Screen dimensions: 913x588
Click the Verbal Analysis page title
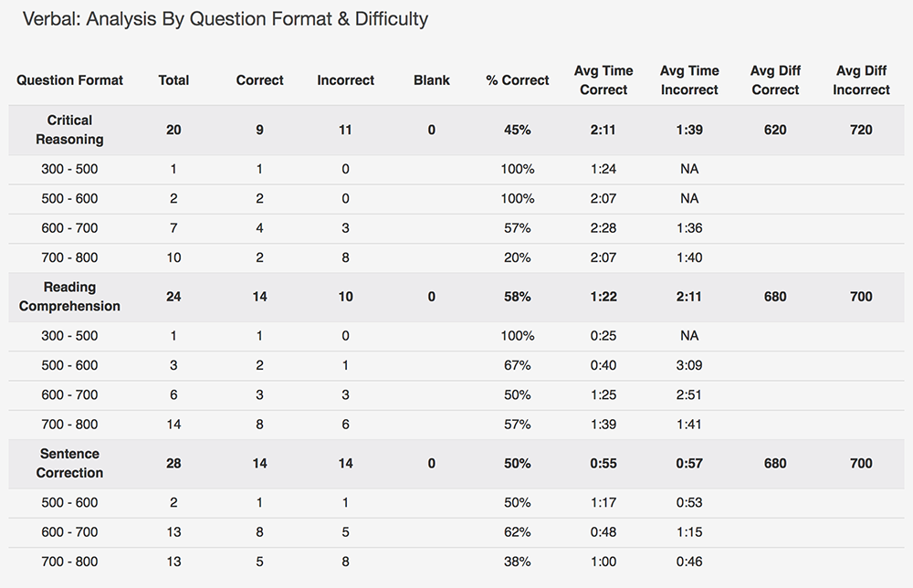pyautogui.click(x=226, y=19)
